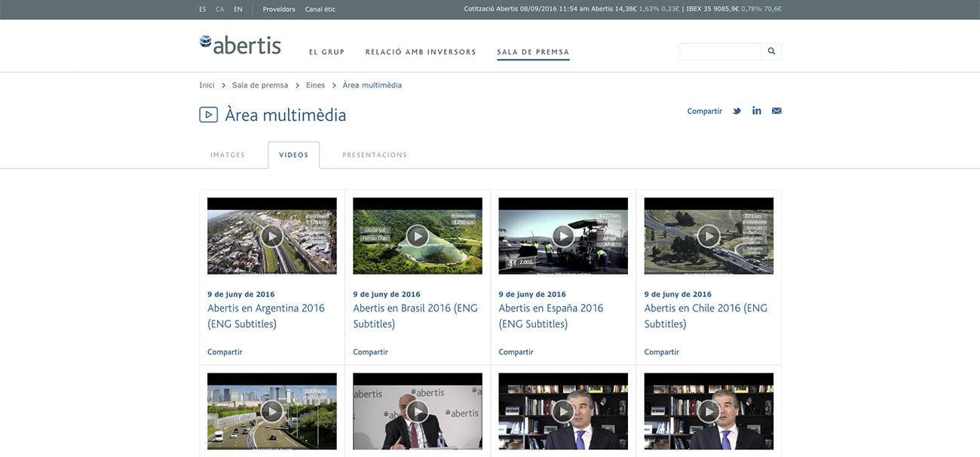Click the Compartir link beside Twitter icon

(x=705, y=111)
